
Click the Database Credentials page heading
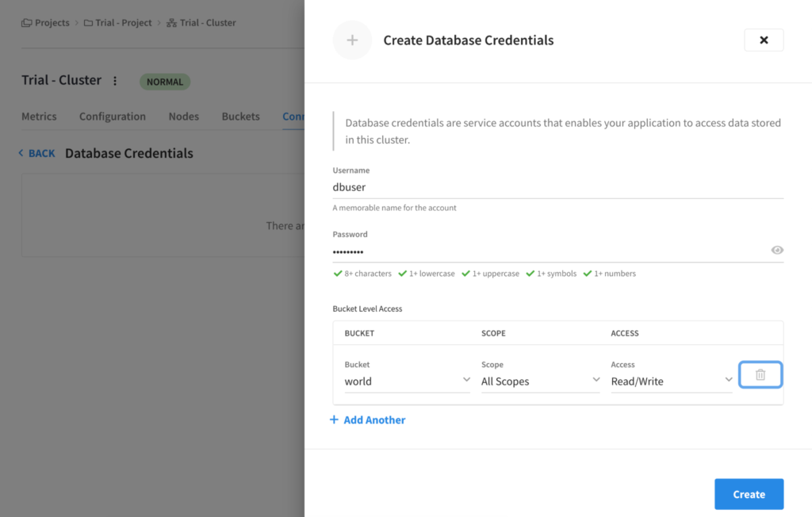pyautogui.click(x=129, y=153)
